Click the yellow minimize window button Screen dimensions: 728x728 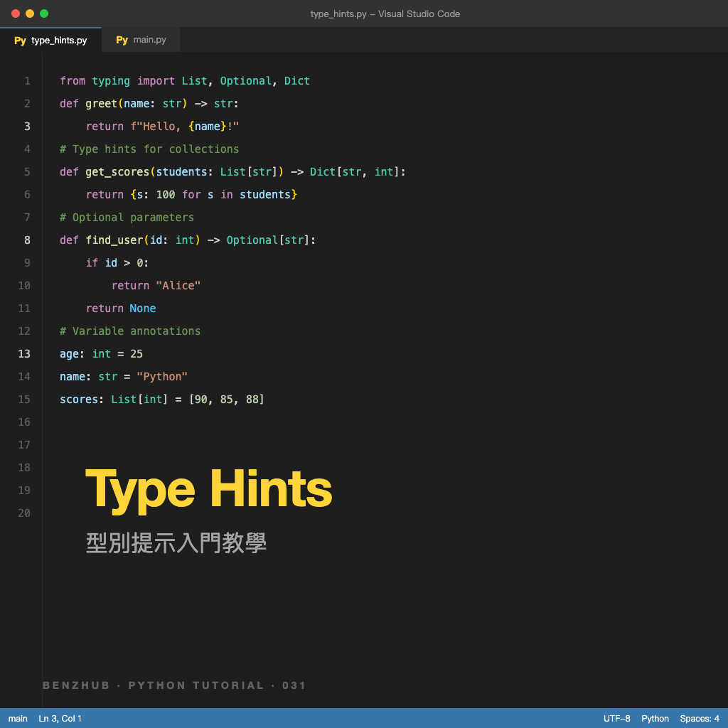pyautogui.click(x=30, y=14)
